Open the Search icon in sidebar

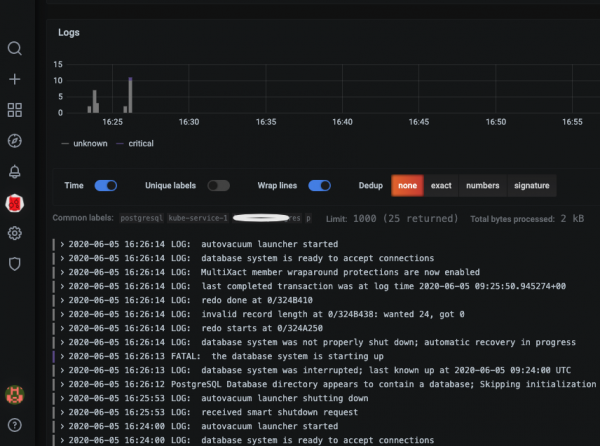coord(15,48)
